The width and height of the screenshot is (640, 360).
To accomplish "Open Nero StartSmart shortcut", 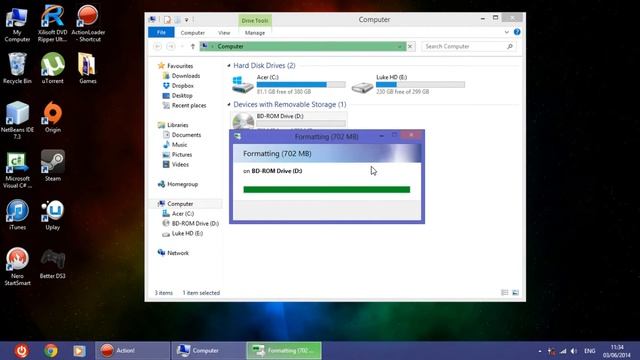I will tap(17, 267).
